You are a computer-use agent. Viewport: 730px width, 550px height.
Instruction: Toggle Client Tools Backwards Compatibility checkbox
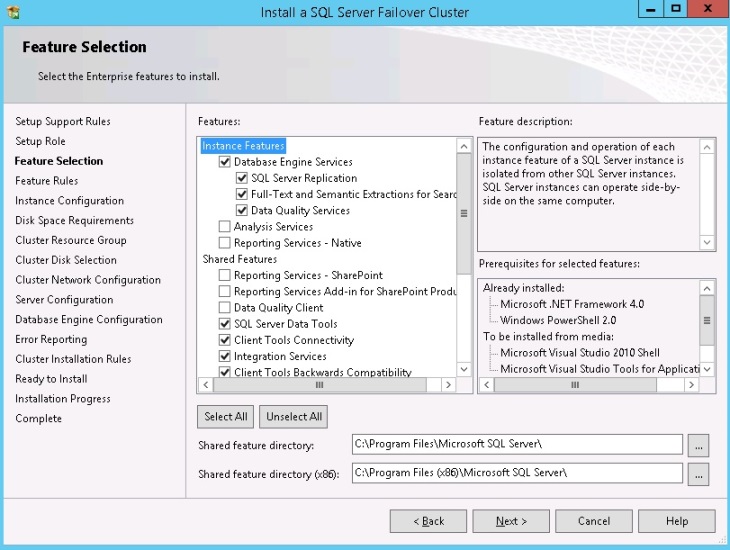click(224, 372)
